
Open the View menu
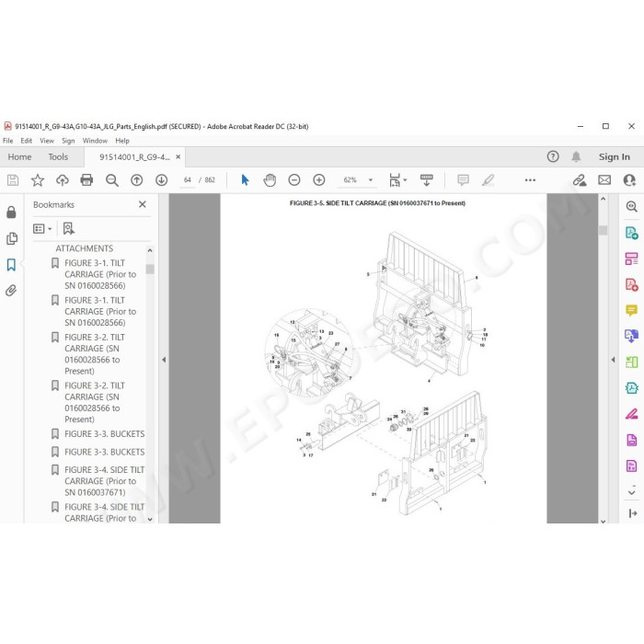(x=47, y=141)
